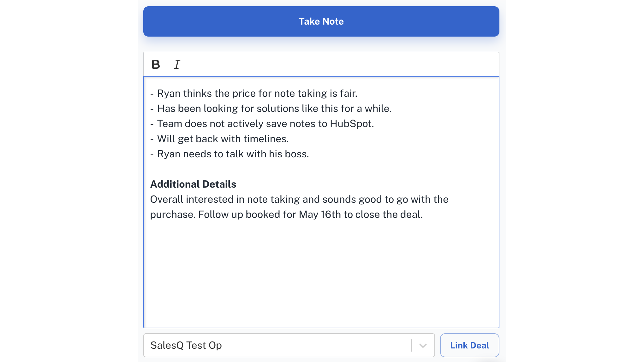This screenshot has height=362, width=644.
Task: Toggle italic formatting in the note toolbar
Action: tap(177, 64)
